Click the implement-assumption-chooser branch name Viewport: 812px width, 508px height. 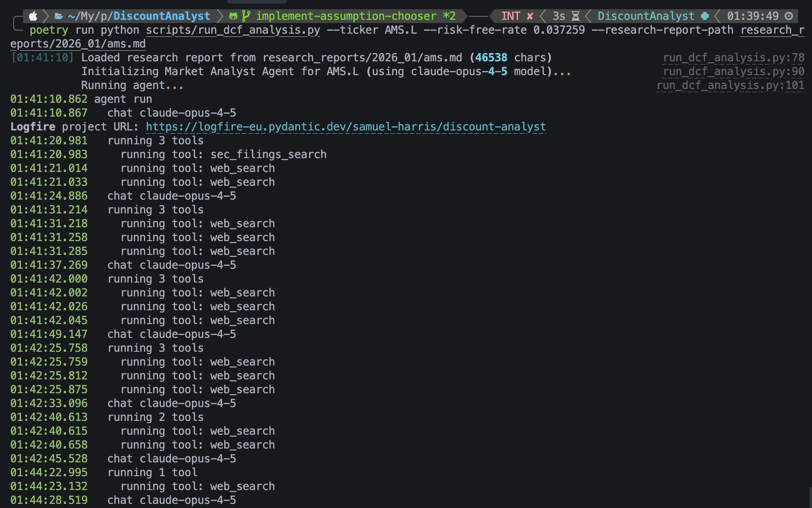346,16
